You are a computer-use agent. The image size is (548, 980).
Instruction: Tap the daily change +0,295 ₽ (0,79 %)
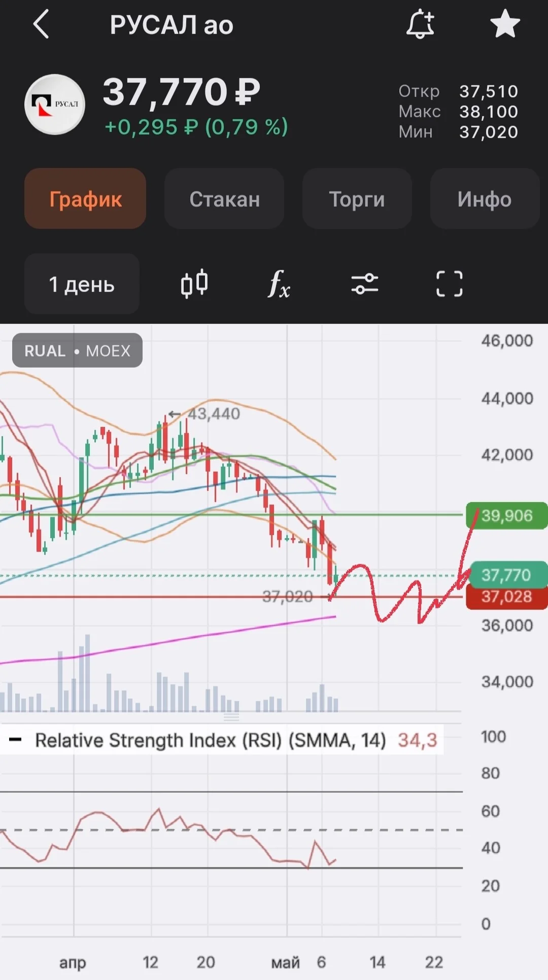tap(196, 127)
